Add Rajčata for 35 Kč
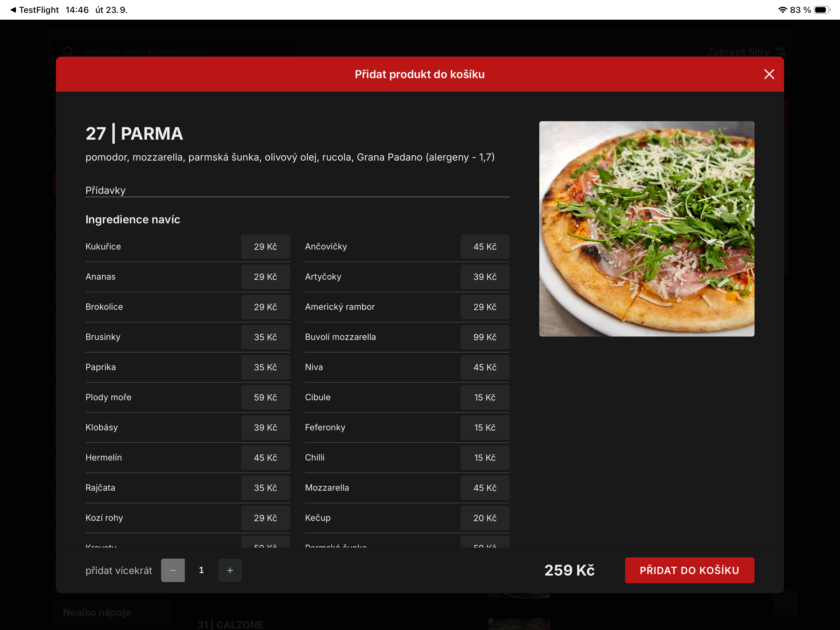 pyautogui.click(x=265, y=488)
